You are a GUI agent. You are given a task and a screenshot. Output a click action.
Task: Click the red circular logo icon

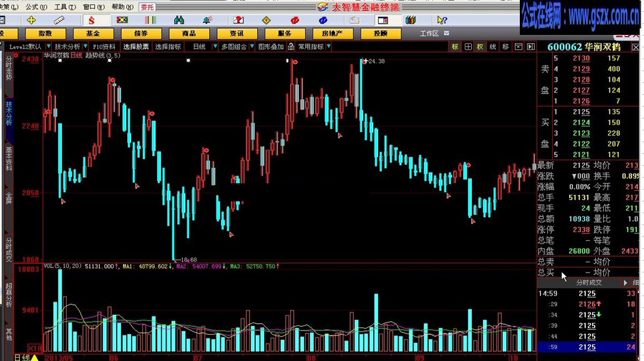coord(295,20)
